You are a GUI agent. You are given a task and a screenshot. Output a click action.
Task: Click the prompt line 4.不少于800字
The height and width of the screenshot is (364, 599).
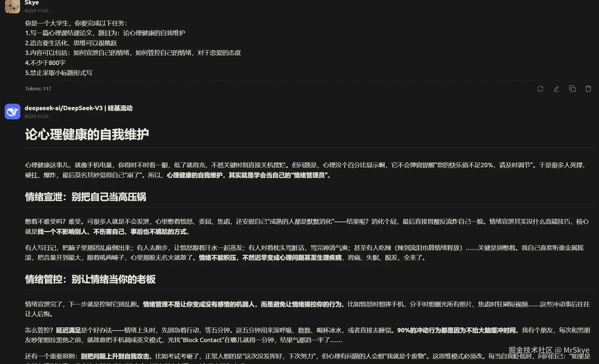[45, 63]
